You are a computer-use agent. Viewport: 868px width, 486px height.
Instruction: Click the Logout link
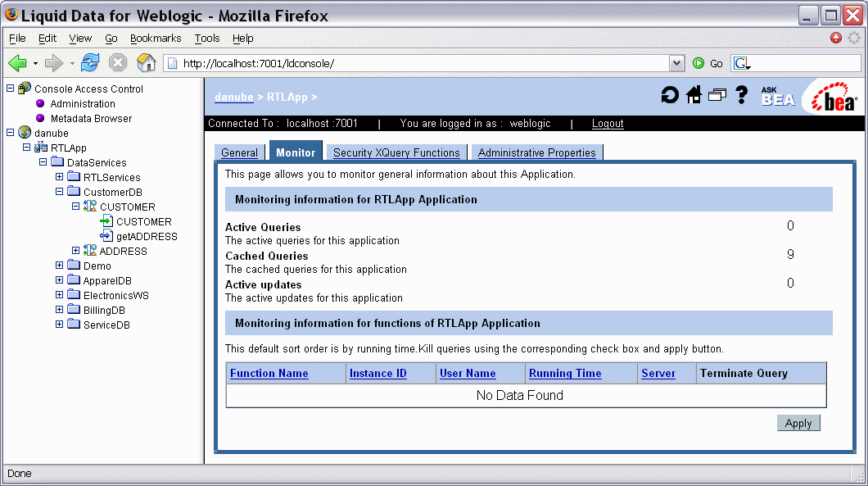(x=608, y=123)
